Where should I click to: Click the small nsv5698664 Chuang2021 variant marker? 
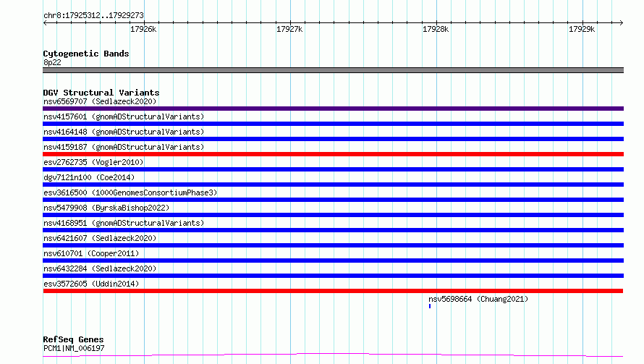tap(430, 306)
